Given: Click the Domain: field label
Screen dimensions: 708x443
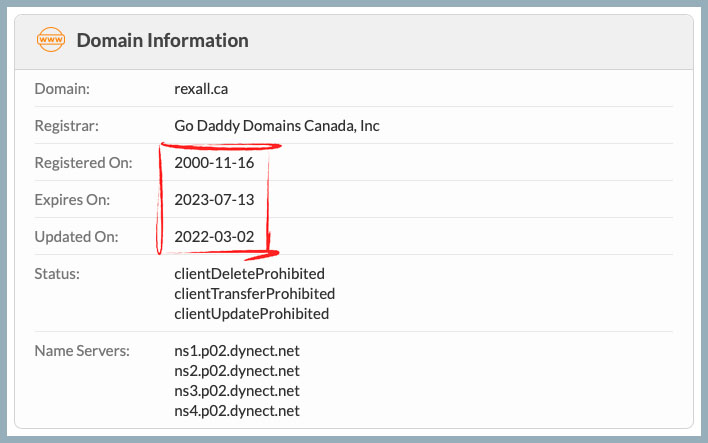Looking at the screenshot, I should coord(62,89).
